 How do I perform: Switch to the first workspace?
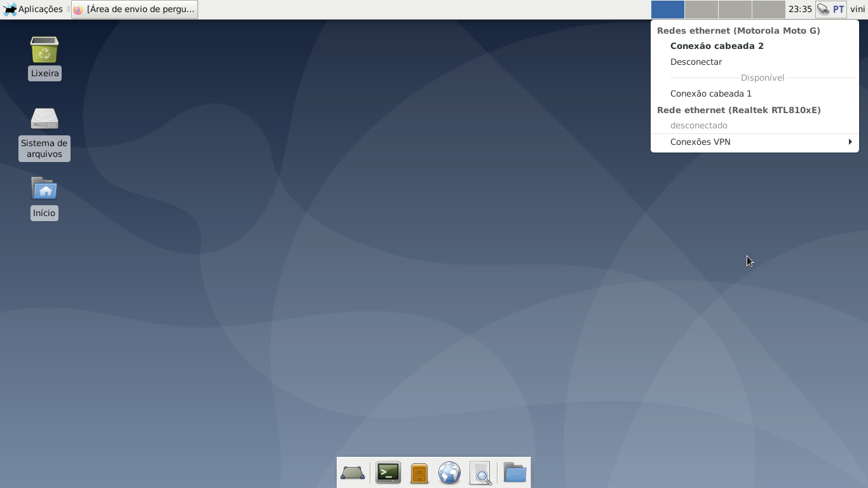point(668,9)
